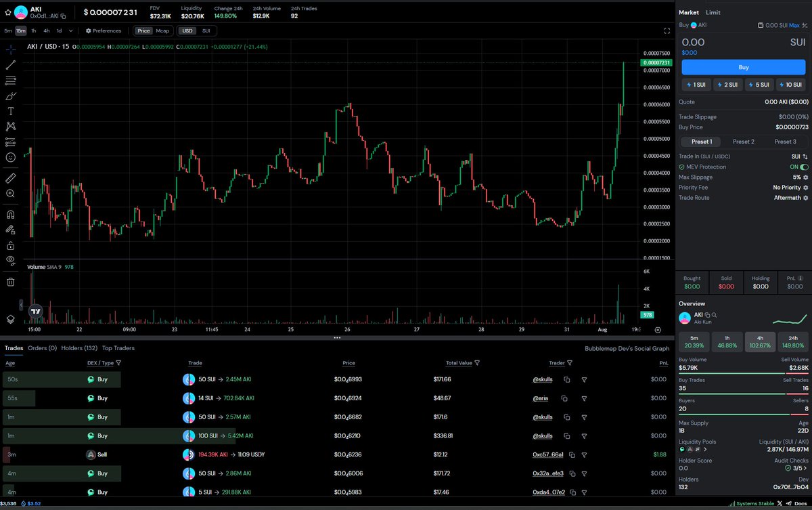
Task: Open the Orders (0) tab
Action: pyautogui.click(x=43, y=348)
